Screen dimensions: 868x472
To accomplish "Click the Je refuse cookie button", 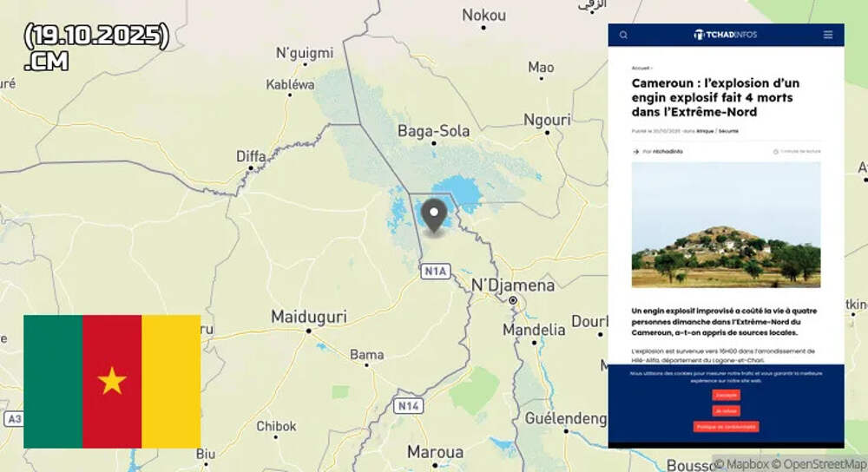I will point(726,411).
